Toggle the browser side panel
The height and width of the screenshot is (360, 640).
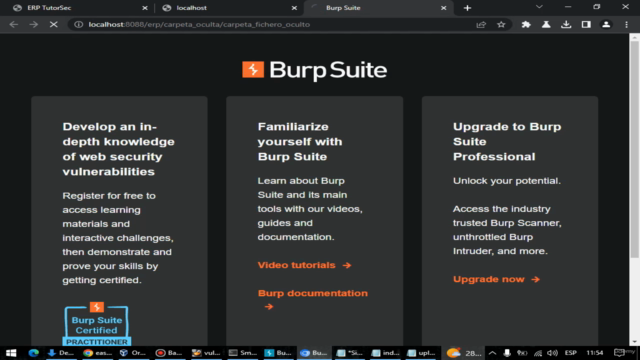(x=586, y=24)
